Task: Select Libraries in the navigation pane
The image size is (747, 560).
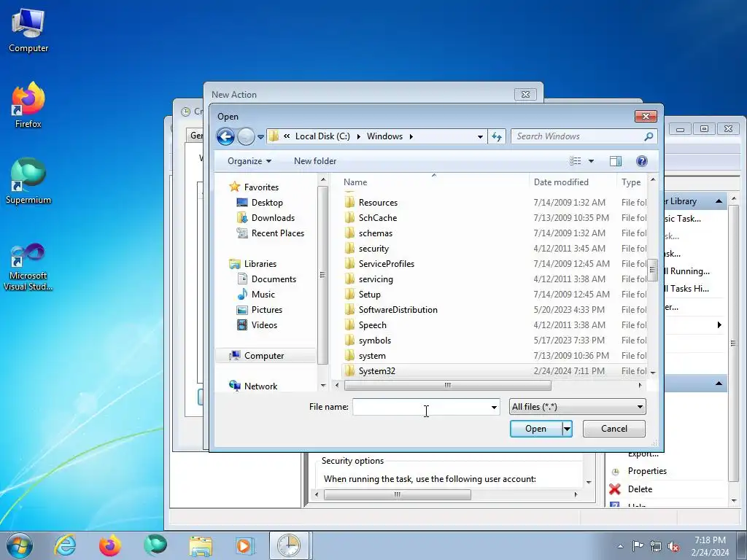Action: click(260, 264)
